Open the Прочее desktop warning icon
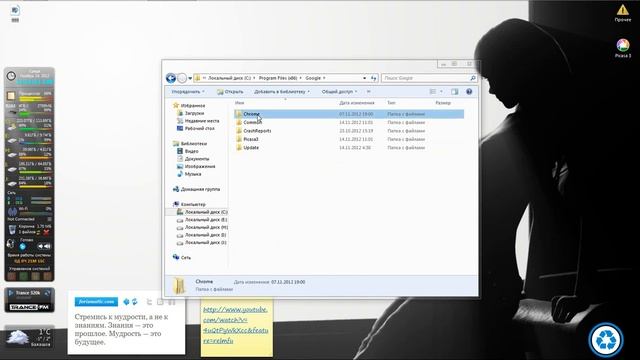The height and width of the screenshot is (360, 640). pos(623,13)
